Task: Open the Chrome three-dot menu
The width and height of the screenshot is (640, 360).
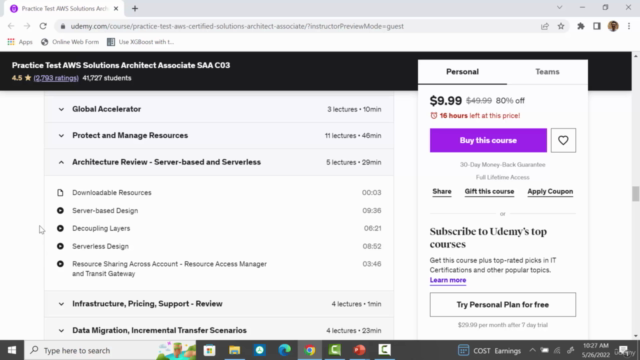Action: (x=629, y=26)
